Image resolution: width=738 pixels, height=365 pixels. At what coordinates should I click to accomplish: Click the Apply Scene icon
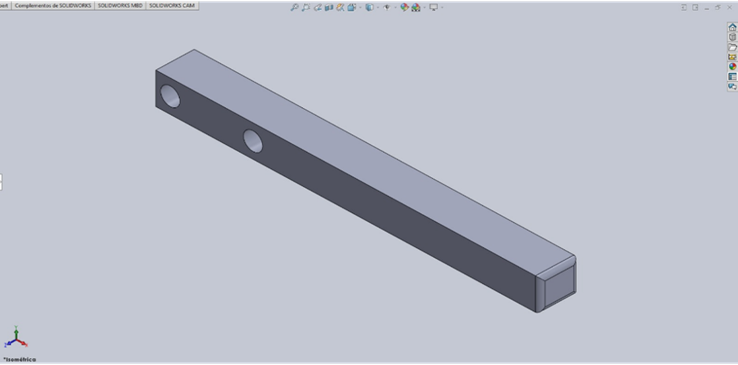(x=416, y=8)
